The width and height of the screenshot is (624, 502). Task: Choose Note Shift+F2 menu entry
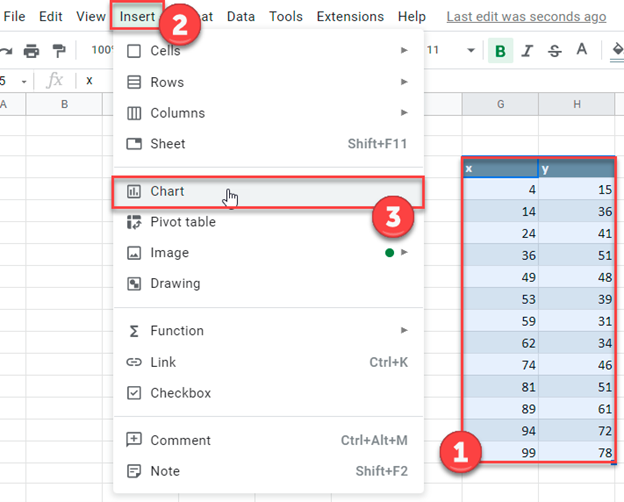pyautogui.click(x=268, y=471)
